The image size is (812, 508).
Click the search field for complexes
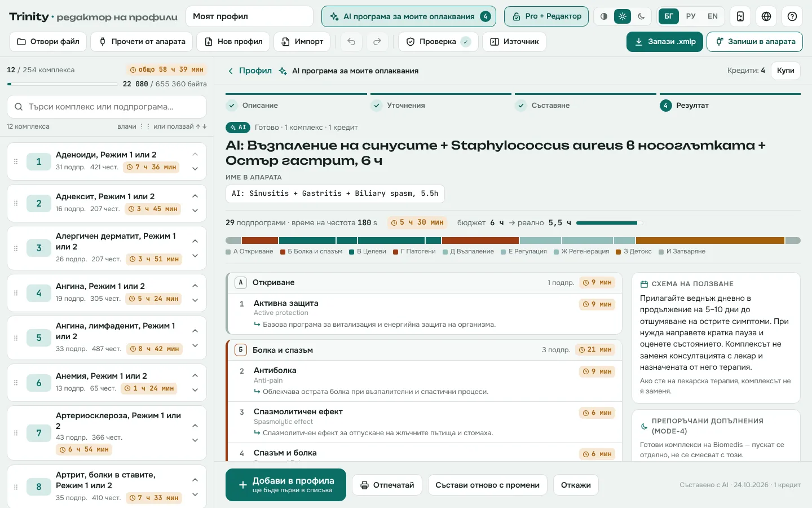tap(107, 107)
